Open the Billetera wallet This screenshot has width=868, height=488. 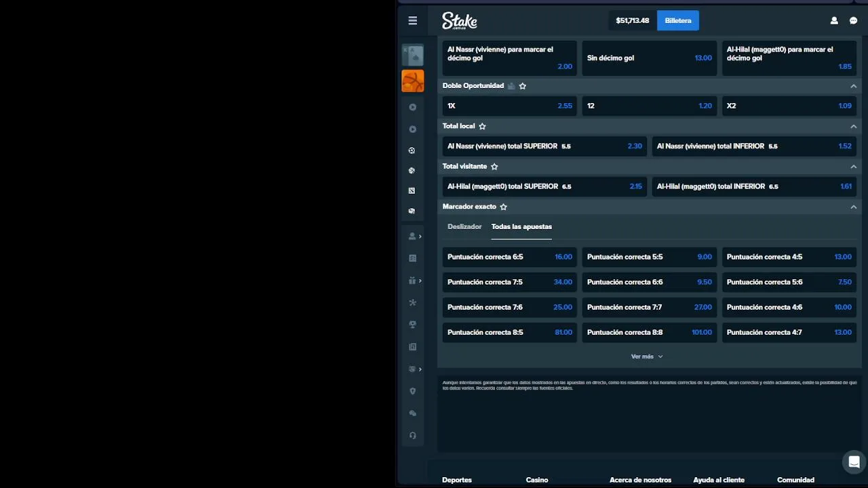[678, 20]
